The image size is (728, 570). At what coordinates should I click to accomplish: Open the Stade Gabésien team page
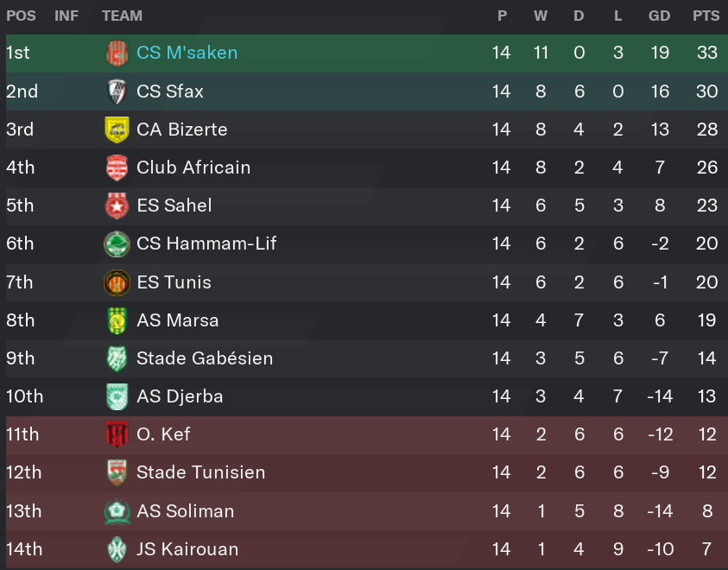click(x=205, y=358)
